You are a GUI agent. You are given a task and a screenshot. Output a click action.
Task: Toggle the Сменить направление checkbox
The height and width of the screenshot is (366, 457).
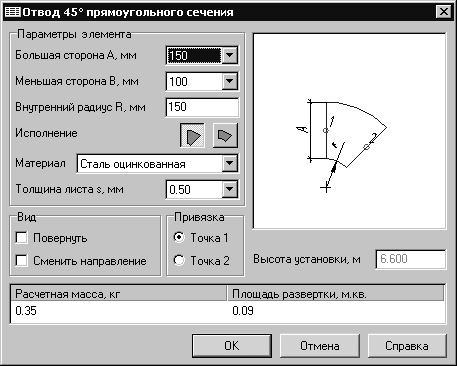tap(21, 261)
